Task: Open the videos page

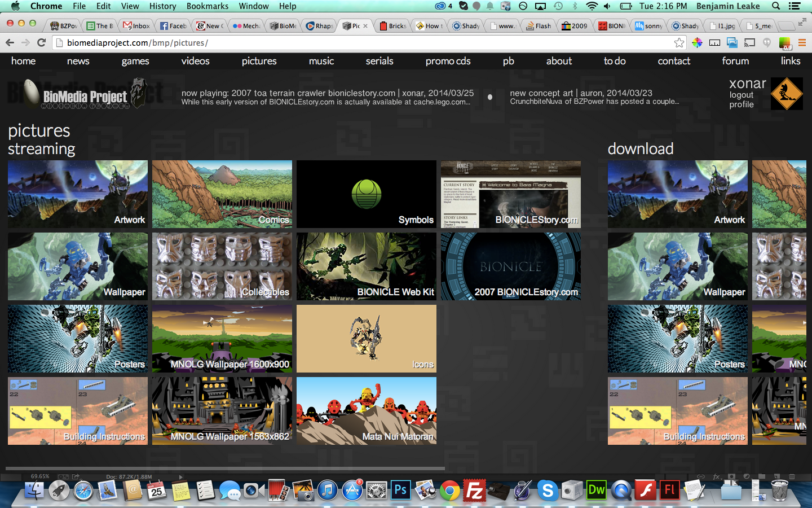Action: tap(195, 61)
